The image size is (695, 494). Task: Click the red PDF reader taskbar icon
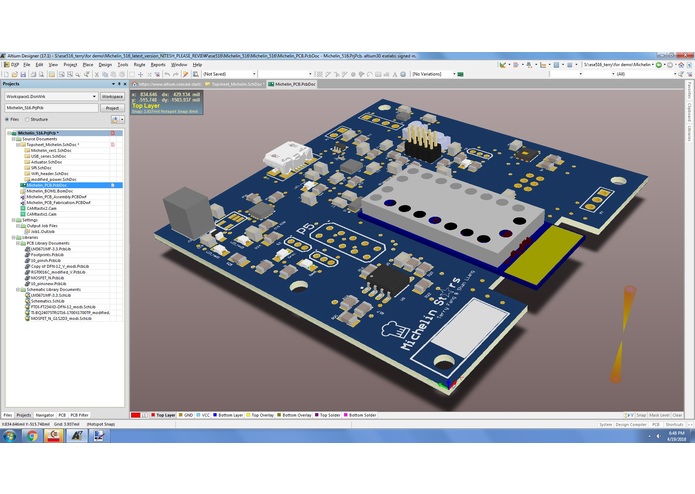pos(54,436)
